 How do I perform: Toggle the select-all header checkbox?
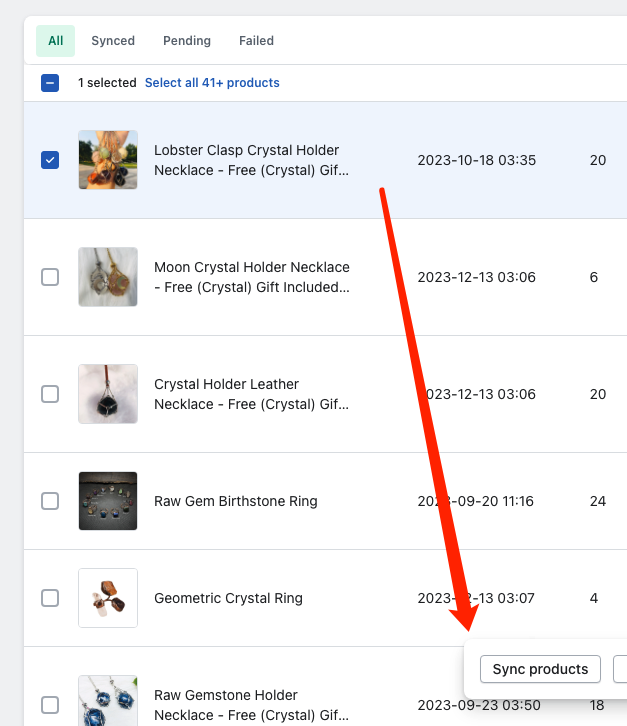(50, 83)
